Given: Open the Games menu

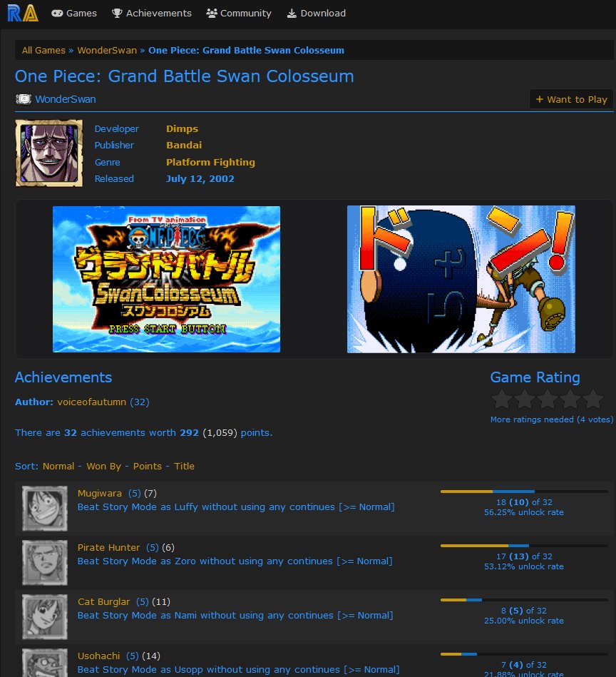Looking at the screenshot, I should click(73, 14).
